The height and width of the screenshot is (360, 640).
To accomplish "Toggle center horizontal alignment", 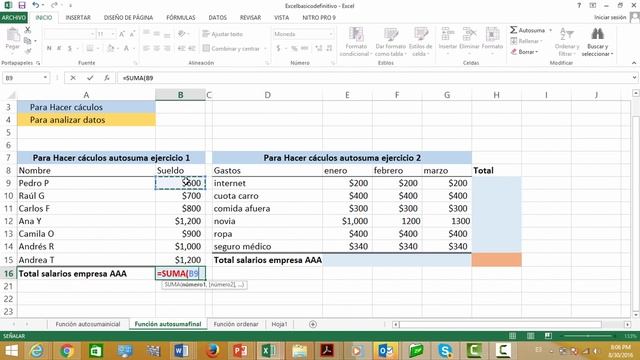I will click(157, 49).
